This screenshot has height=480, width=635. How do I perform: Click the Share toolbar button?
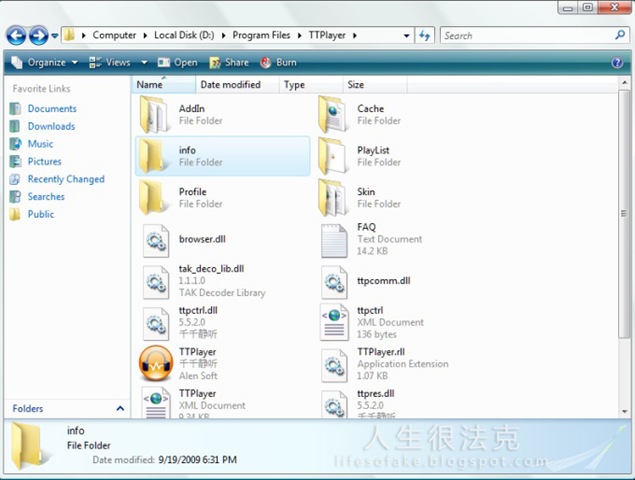pyautogui.click(x=229, y=62)
